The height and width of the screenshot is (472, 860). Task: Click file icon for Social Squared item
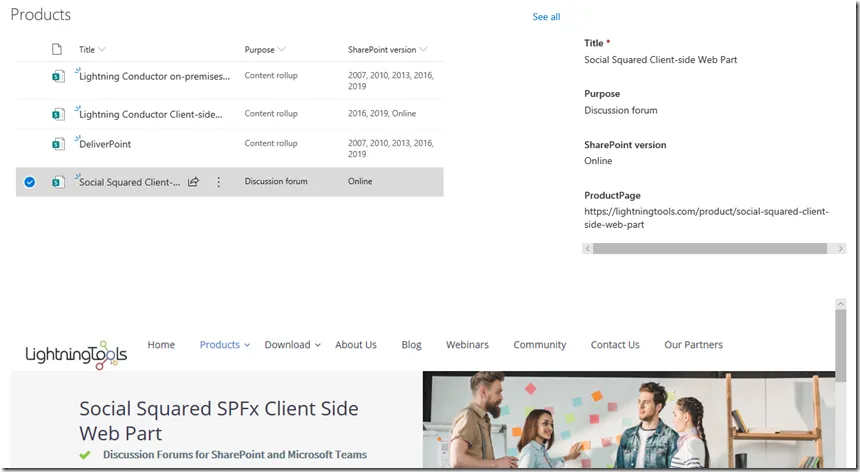(58, 182)
